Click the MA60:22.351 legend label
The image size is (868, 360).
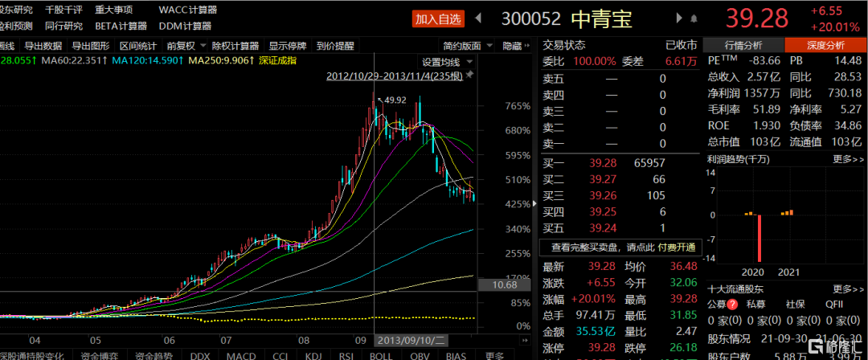coord(72,60)
